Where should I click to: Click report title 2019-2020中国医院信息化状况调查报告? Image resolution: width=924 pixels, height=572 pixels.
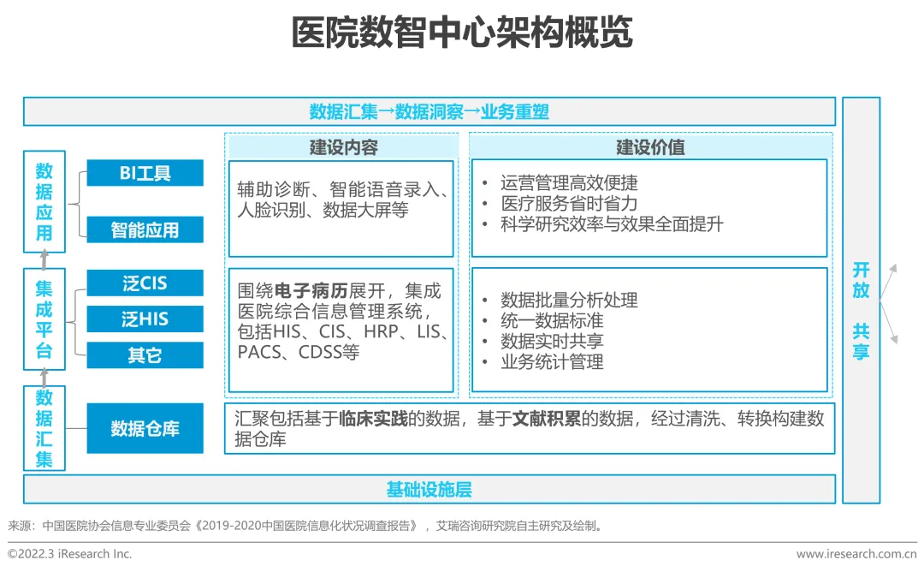pyautogui.click(x=305, y=526)
